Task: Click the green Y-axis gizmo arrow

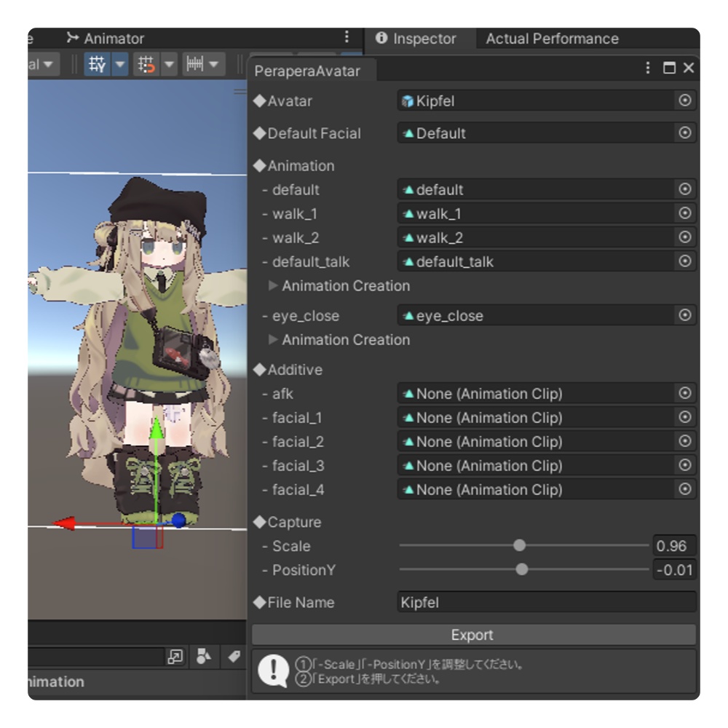Action: pyautogui.click(x=157, y=428)
